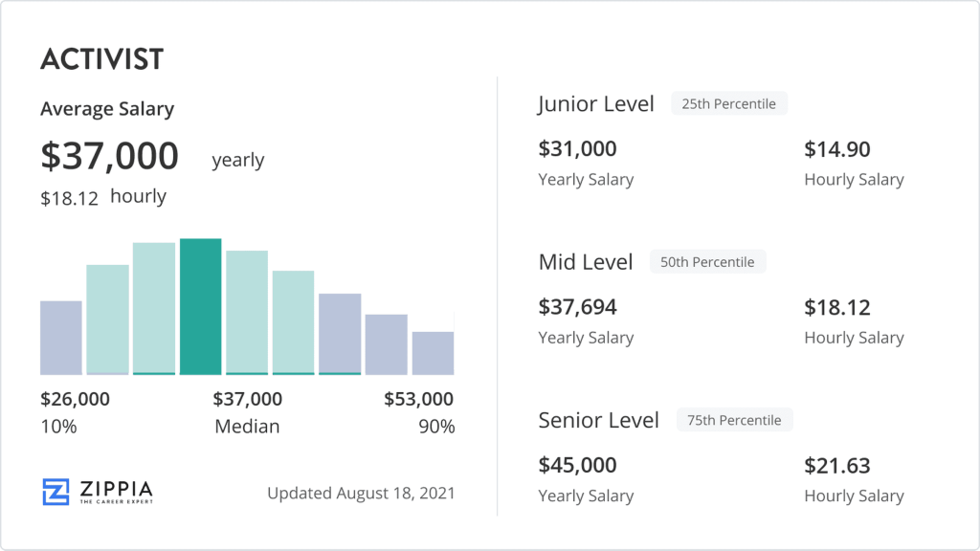Select the first gray-blue histogram bar
Screen dimensions: 980x551
61,338
